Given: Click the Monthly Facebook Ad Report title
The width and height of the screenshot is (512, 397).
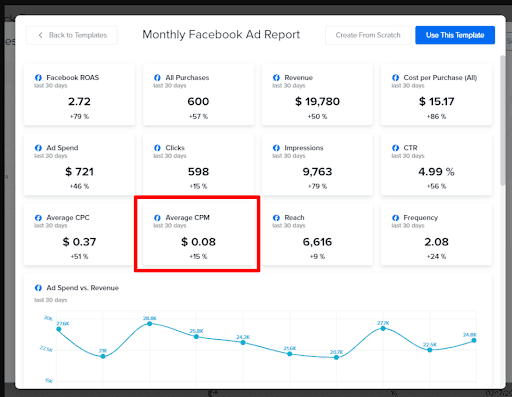Looking at the screenshot, I should pos(221,35).
